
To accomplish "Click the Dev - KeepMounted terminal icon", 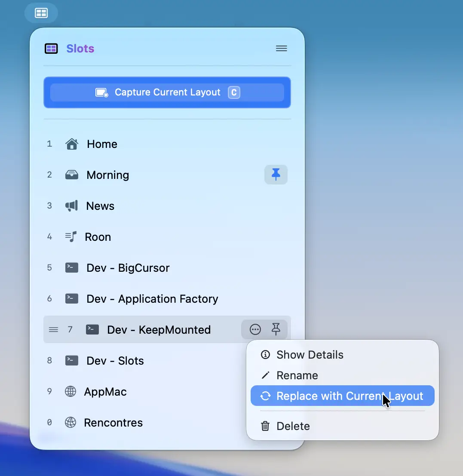I will click(x=92, y=329).
